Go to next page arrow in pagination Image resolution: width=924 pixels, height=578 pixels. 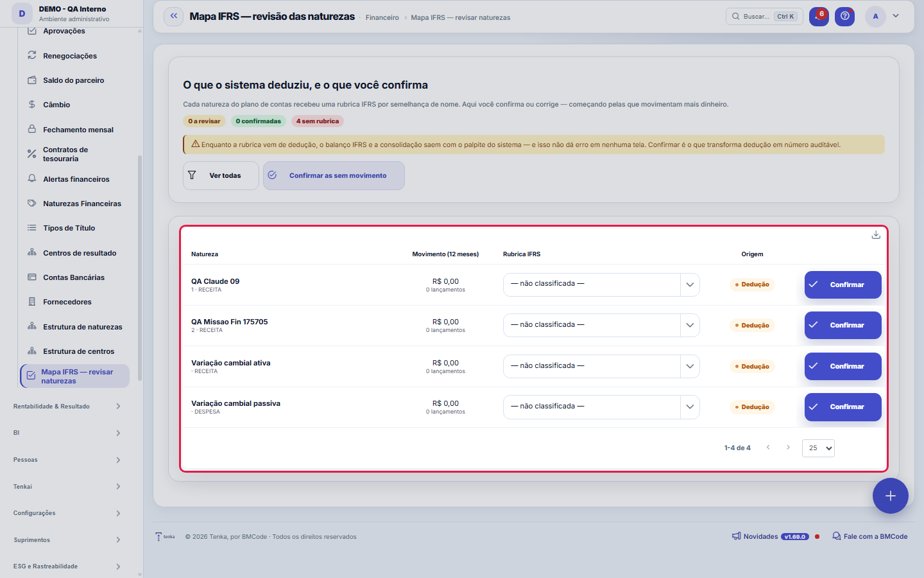click(x=788, y=448)
